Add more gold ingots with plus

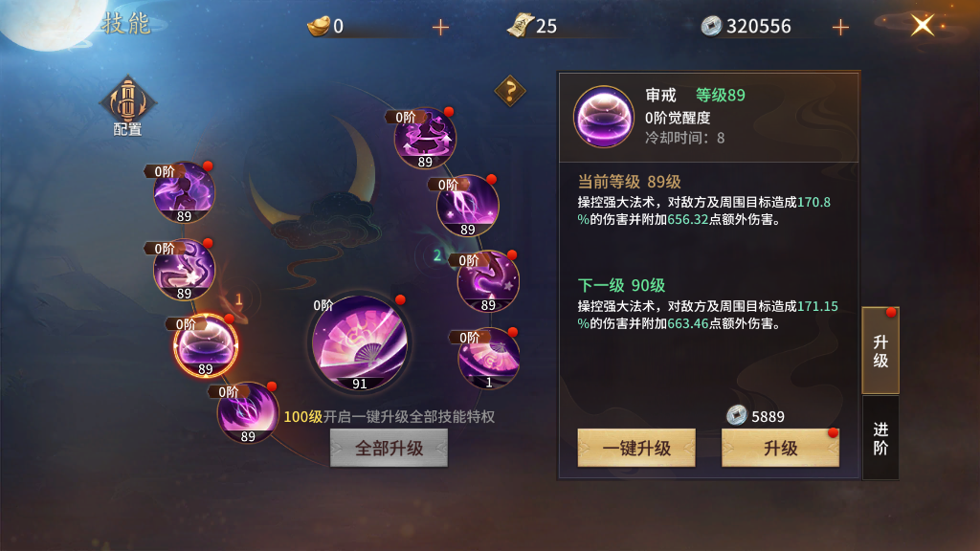coord(440,27)
